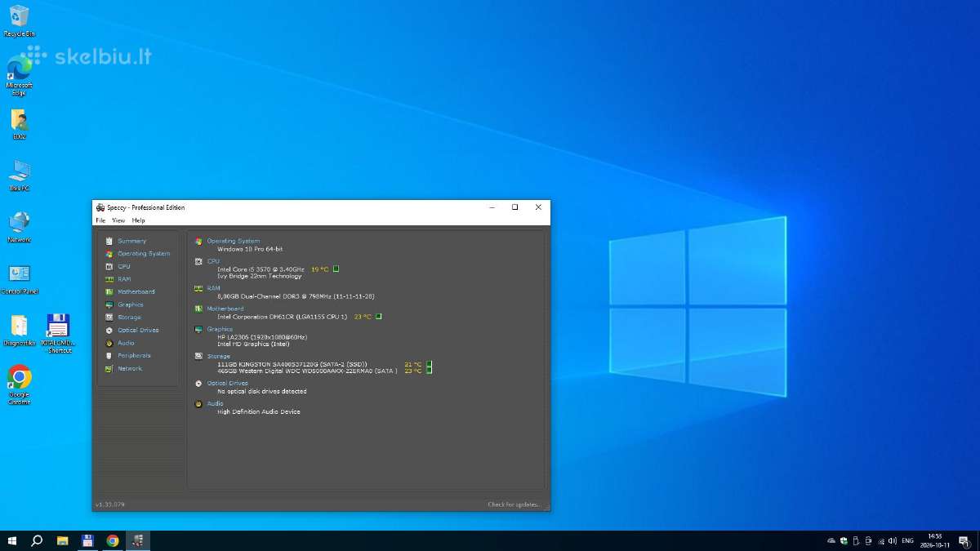The image size is (980, 551).
Task: Click the CPU heading in the summary panel
Action: [213, 261]
